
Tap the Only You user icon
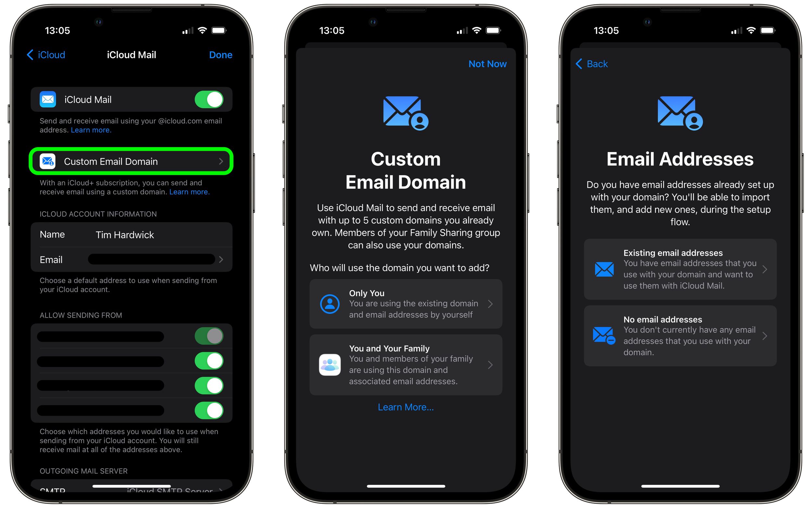329,303
